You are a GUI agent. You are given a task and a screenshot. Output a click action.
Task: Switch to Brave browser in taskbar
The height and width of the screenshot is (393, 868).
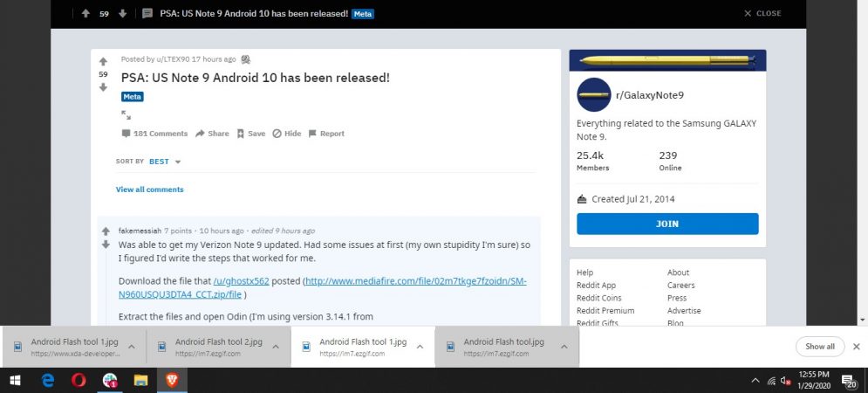coord(172,380)
